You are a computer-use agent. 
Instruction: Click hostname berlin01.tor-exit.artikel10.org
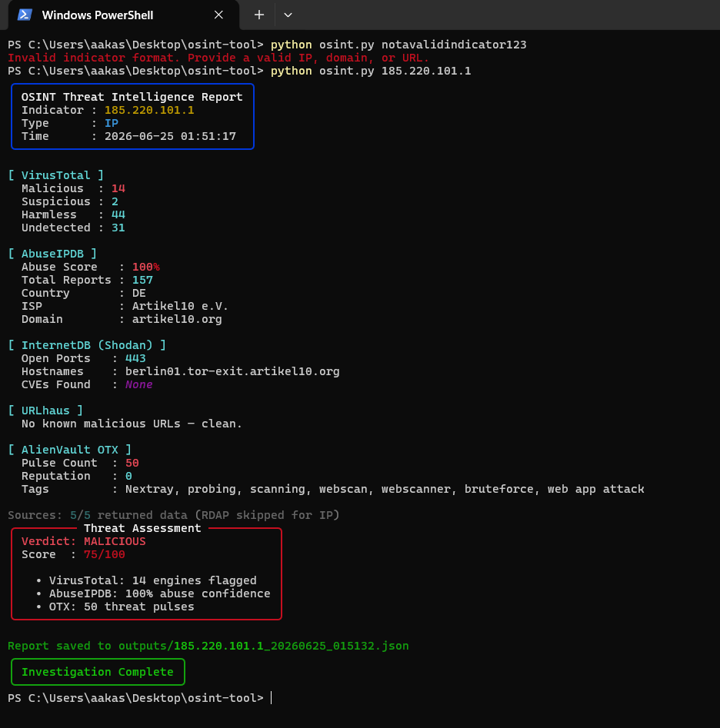click(232, 371)
